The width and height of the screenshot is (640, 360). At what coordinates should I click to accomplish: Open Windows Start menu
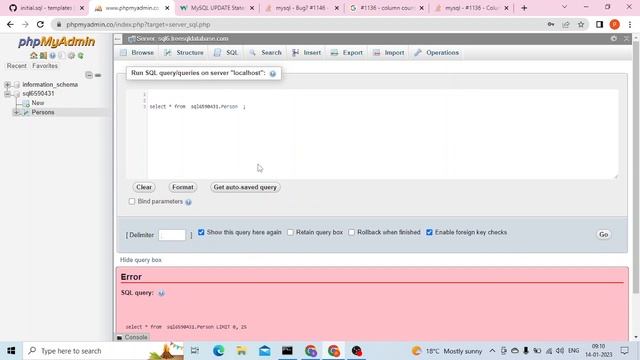point(11,351)
